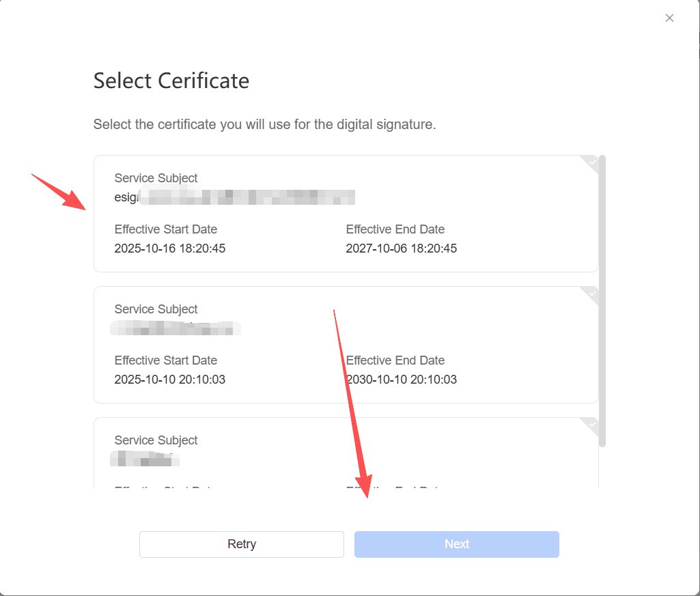Tick the third certificate card's corner checkmark
This screenshot has width=700, height=596.
pos(591,425)
